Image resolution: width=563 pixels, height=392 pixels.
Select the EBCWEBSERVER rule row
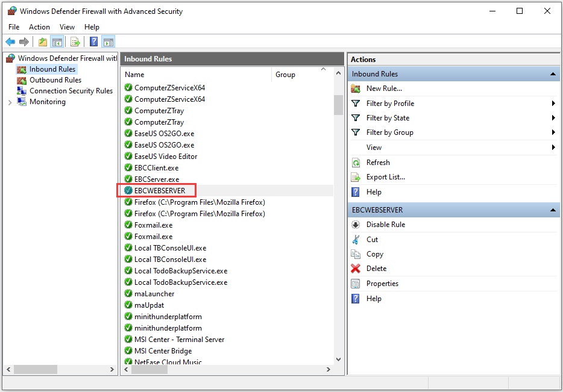228,191
